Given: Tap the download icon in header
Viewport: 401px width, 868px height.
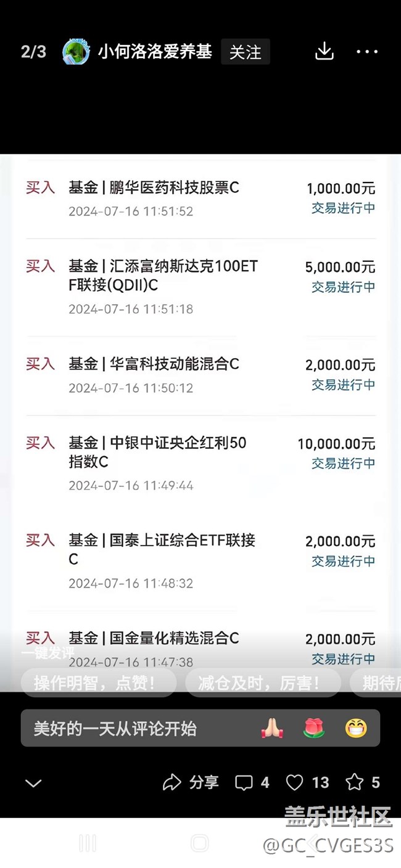Looking at the screenshot, I should point(324,52).
